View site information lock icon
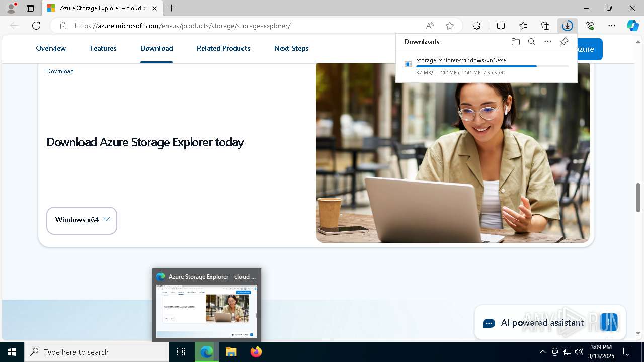The image size is (644, 362). tap(63, 26)
